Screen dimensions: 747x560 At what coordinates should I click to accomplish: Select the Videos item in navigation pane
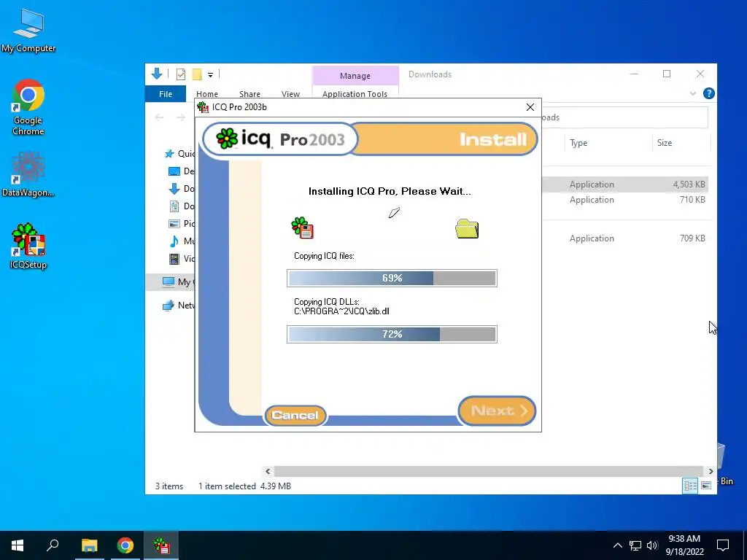coord(182,259)
